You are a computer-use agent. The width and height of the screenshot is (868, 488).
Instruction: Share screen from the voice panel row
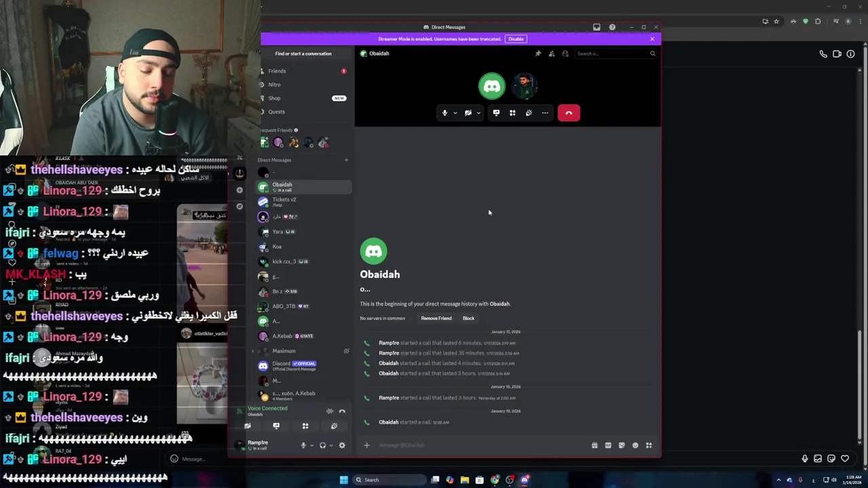[x=276, y=426]
